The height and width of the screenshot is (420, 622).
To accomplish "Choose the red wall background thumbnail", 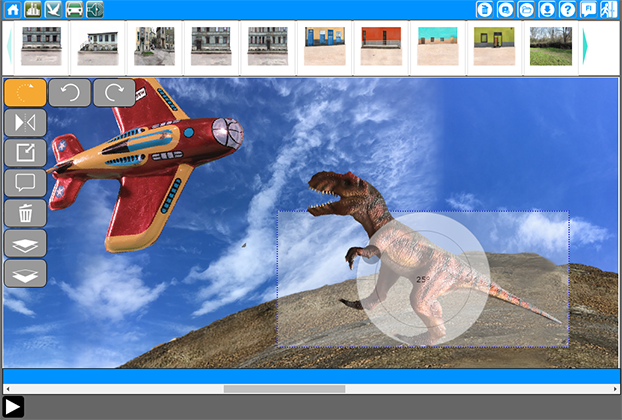I will [381, 46].
